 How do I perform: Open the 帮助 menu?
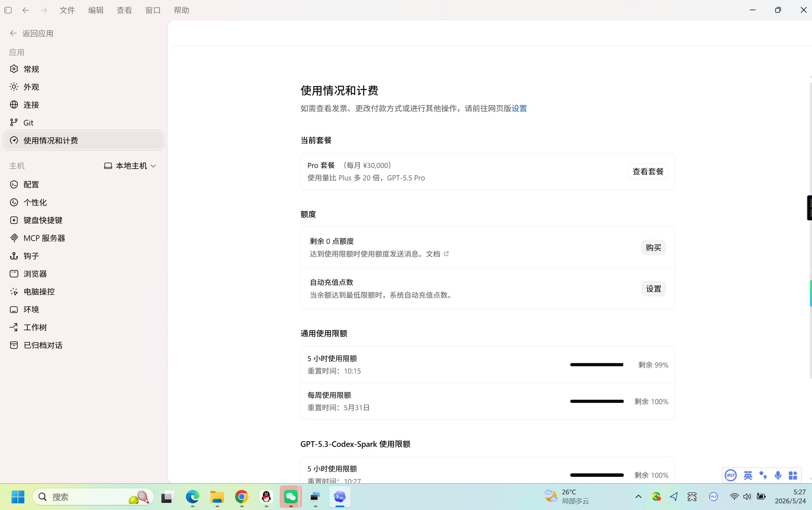(x=181, y=10)
